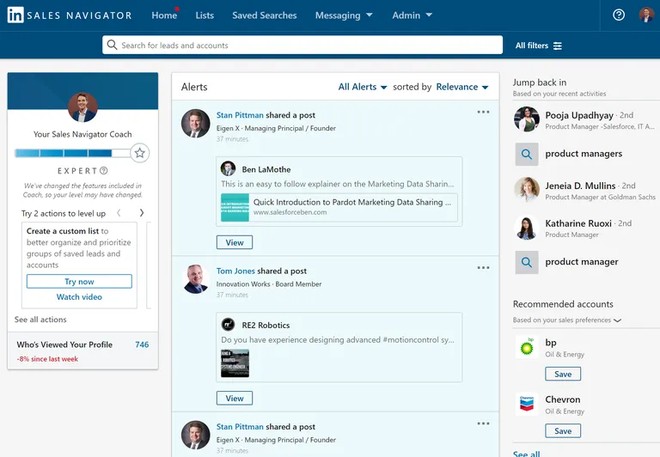Viewport: 660px width, 457px height.
Task: Save the Chevron account
Action: [563, 431]
